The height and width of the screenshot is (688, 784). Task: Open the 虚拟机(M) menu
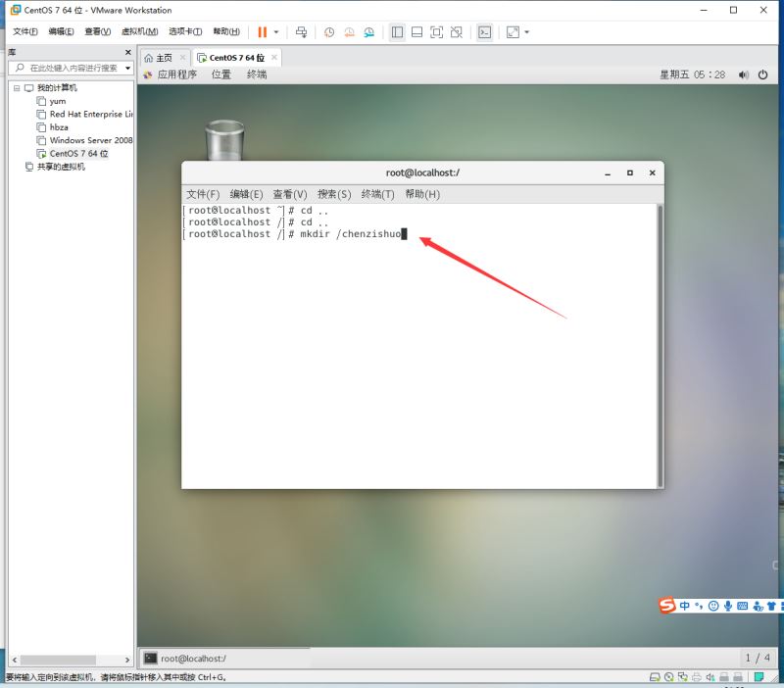138,31
